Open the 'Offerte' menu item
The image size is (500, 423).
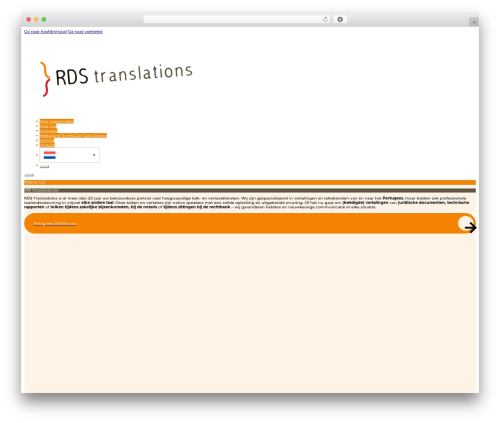(47, 140)
